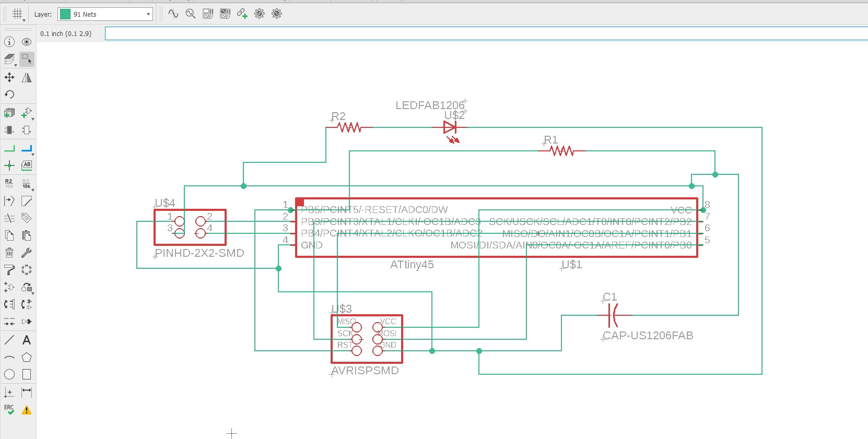Open the Errors warning list
The width and height of the screenshot is (868, 439).
pyautogui.click(x=27, y=410)
